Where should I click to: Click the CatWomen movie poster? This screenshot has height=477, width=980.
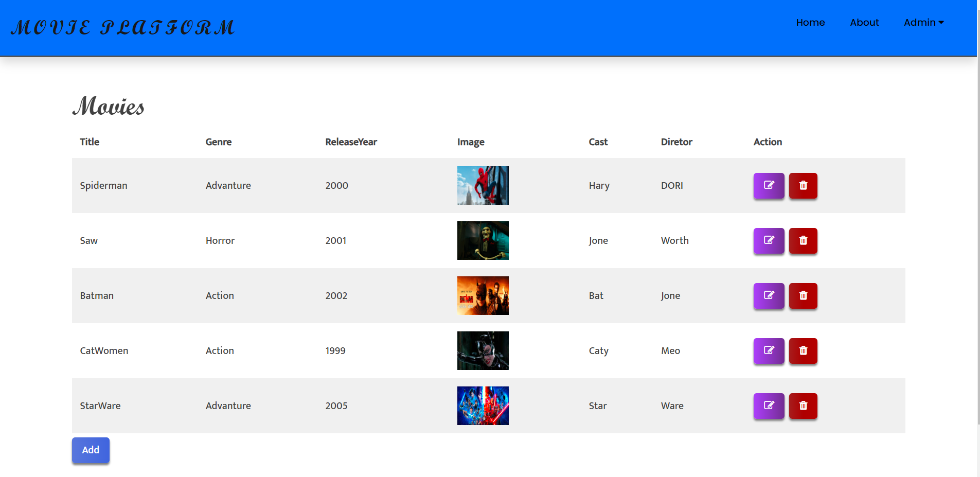483,350
